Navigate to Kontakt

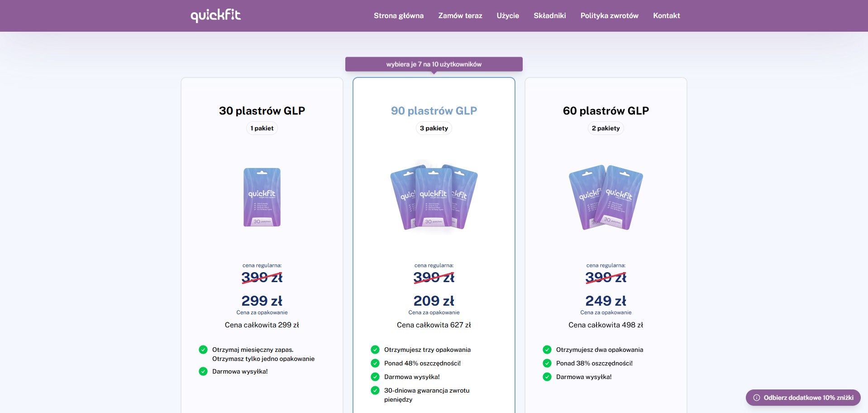pyautogui.click(x=667, y=15)
